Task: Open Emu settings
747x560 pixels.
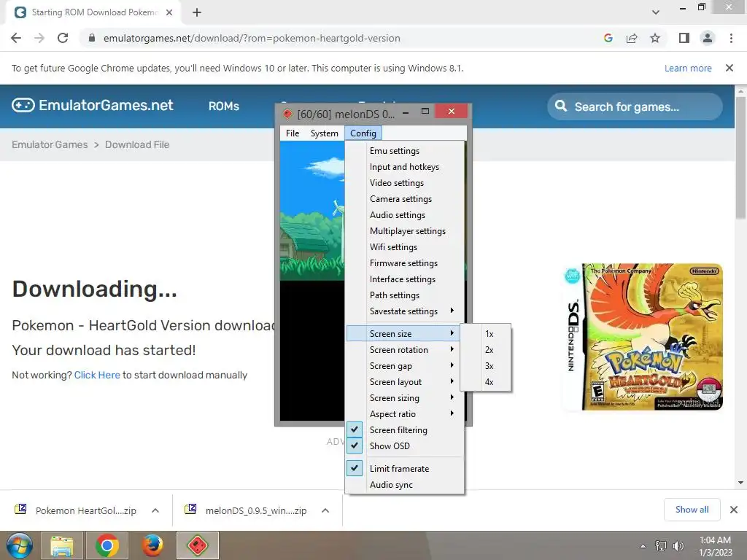Action: tap(404, 151)
